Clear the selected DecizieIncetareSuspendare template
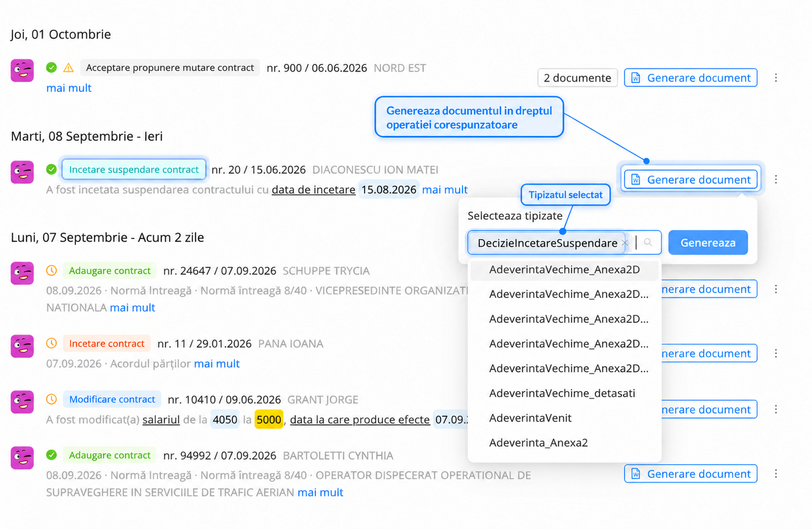 [x=625, y=243]
